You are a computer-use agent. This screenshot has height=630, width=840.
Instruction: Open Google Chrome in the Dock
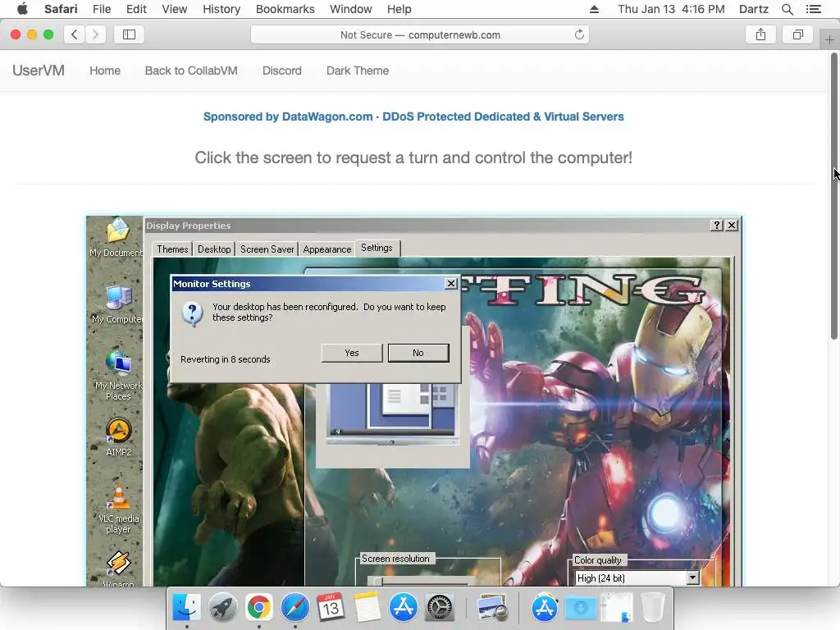coord(258,608)
